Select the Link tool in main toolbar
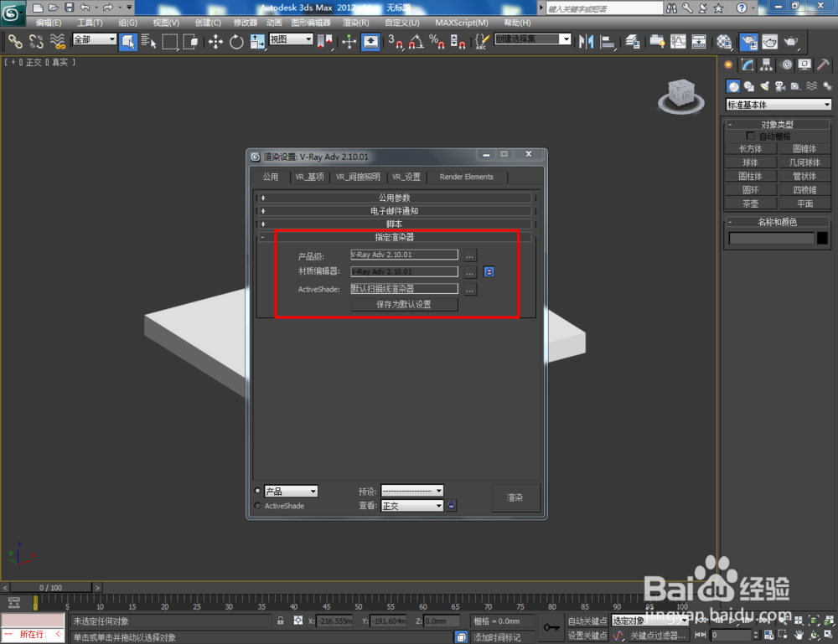 [x=15, y=41]
